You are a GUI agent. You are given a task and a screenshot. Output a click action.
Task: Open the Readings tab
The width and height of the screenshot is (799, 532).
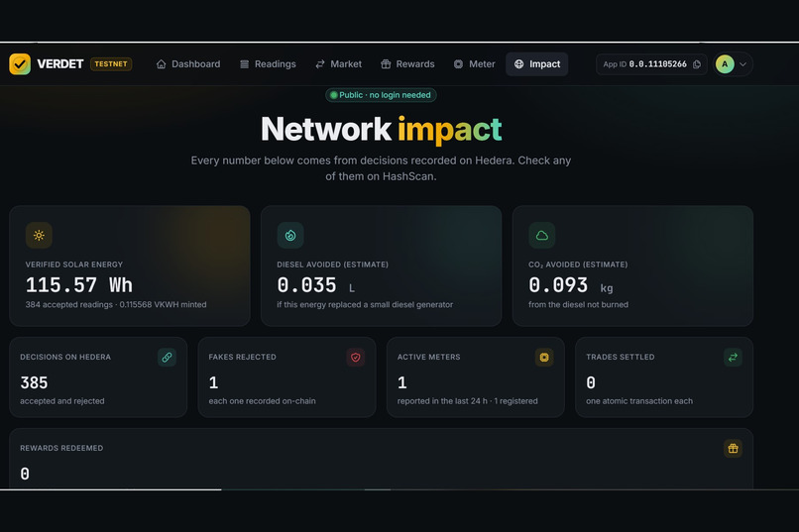(268, 64)
